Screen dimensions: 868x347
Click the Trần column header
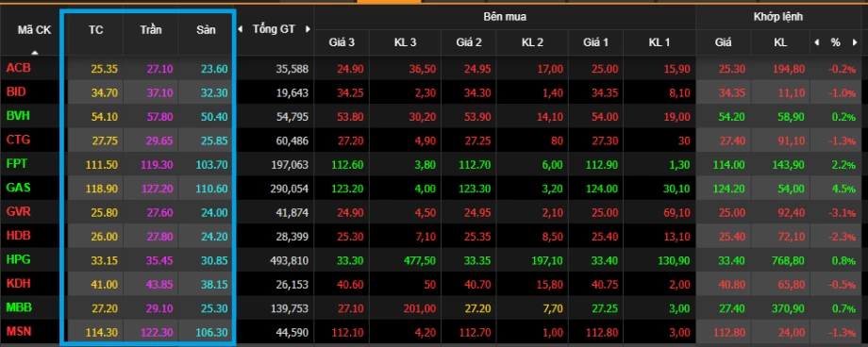(x=151, y=30)
